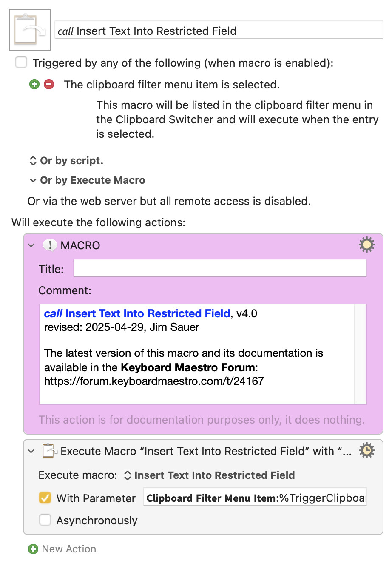The height and width of the screenshot is (563, 392).
Task: Click the forum.keyboardmaestro.com URL in comment
Action: [154, 381]
